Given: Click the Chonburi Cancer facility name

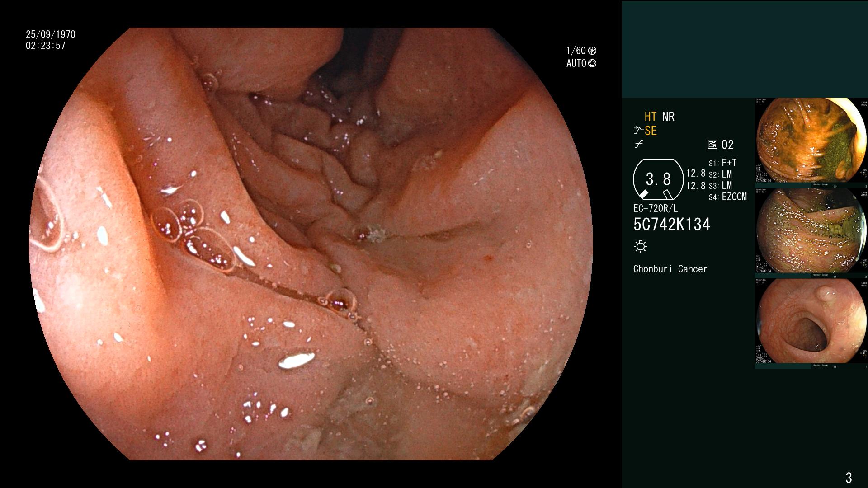Looking at the screenshot, I should point(670,269).
